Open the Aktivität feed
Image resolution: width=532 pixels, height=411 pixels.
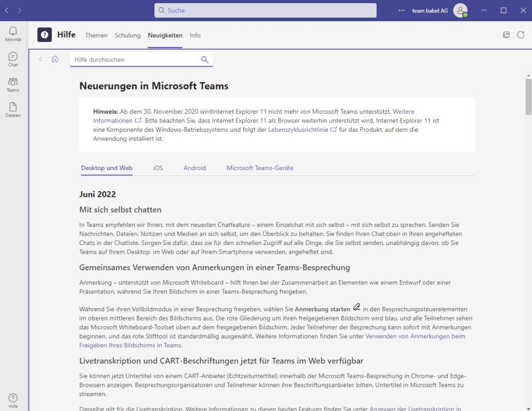(13, 34)
